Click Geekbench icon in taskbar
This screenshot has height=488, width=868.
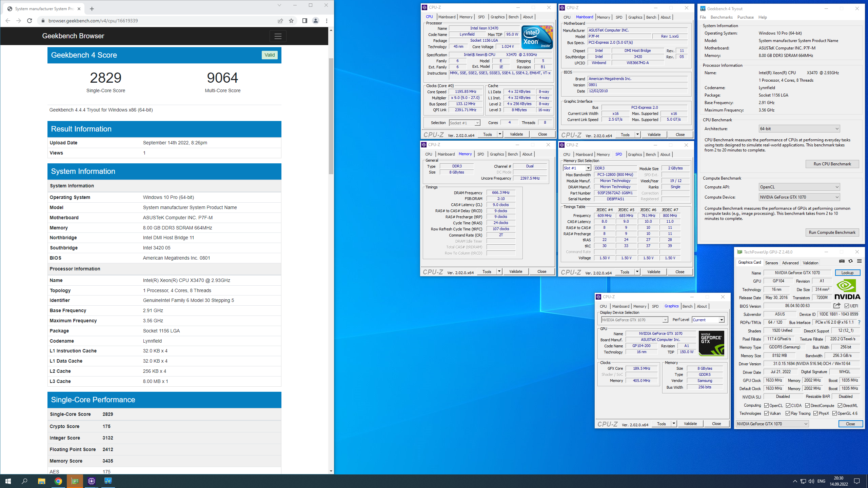[x=108, y=481]
